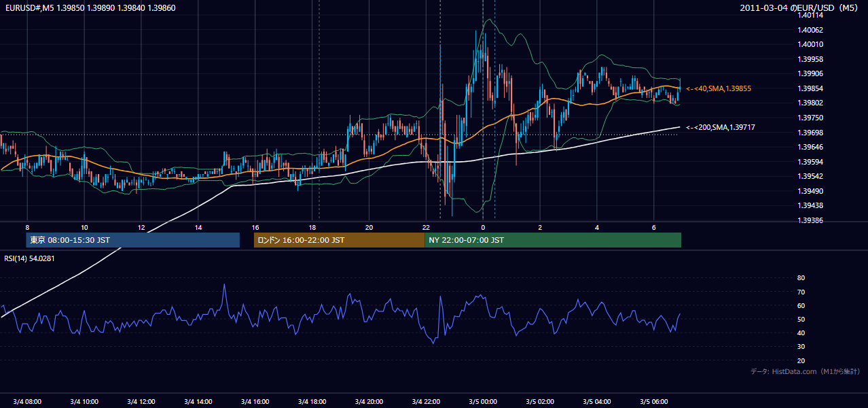Click the hour 0 tick on price chart axis
Image resolution: width=868 pixels, height=408 pixels.
tap(483, 227)
